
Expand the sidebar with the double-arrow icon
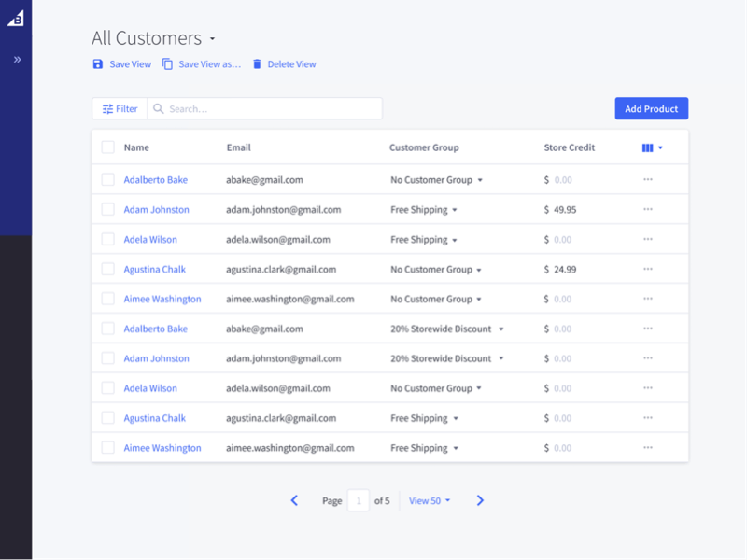pyautogui.click(x=15, y=60)
